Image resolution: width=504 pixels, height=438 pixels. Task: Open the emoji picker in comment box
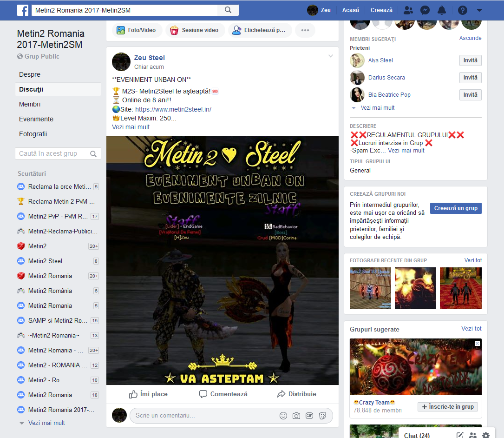(283, 416)
